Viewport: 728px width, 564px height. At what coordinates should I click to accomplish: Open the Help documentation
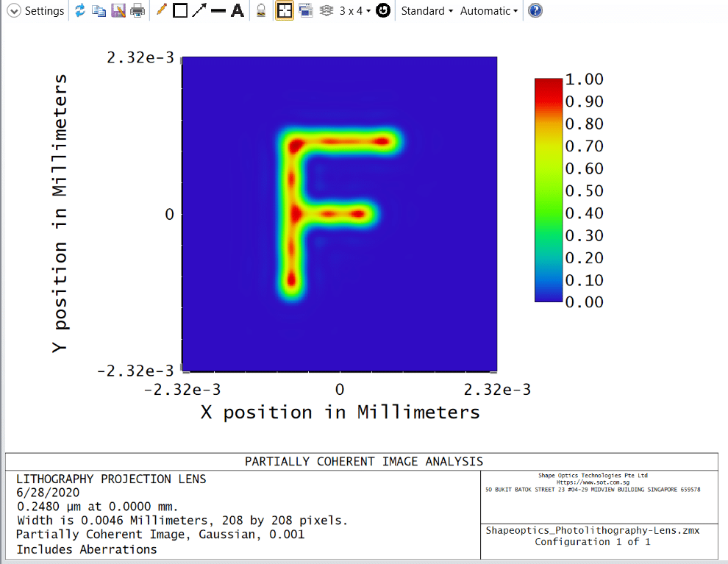(x=535, y=10)
